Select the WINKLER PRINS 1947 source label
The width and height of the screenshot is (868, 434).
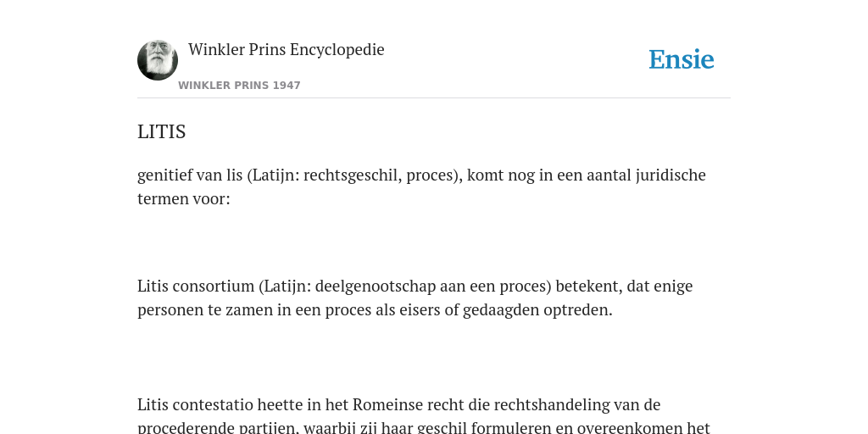pyautogui.click(x=239, y=86)
